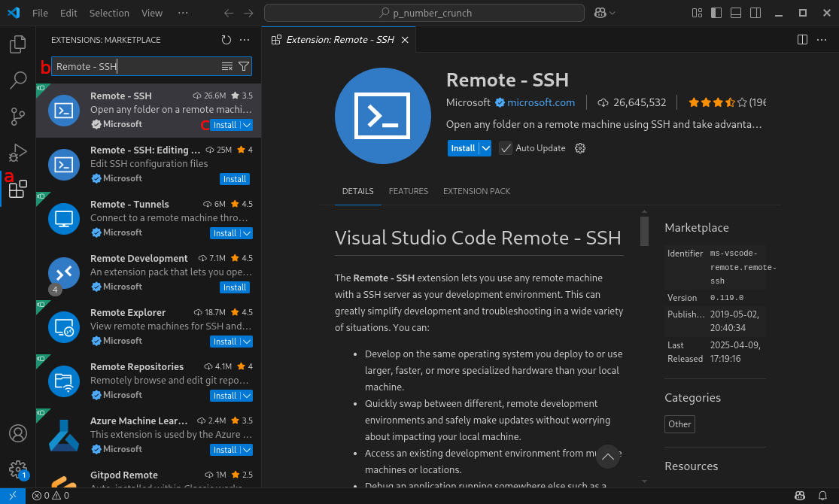Install the Remote Explorer extension
This screenshot has width=839, height=504.
click(x=225, y=342)
